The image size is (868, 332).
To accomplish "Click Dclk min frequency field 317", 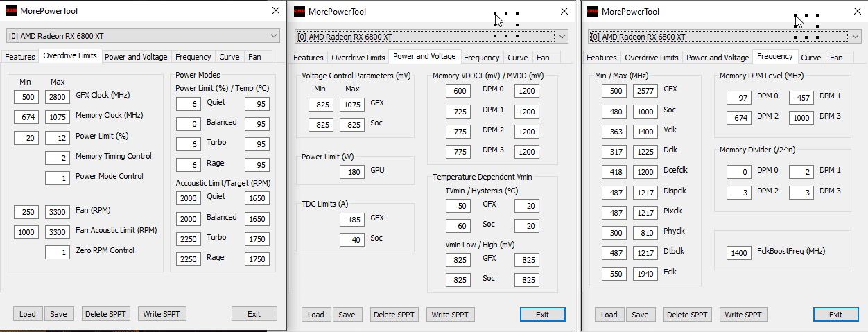I will (x=614, y=152).
